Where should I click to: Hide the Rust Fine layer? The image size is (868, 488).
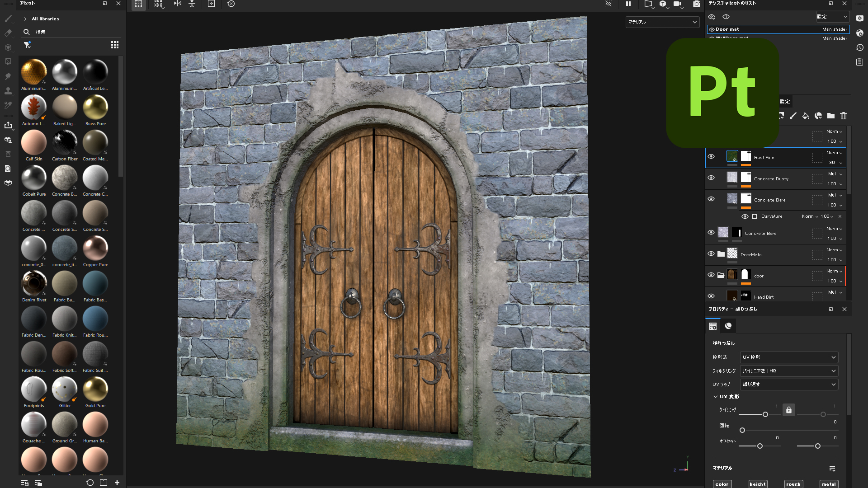(711, 157)
